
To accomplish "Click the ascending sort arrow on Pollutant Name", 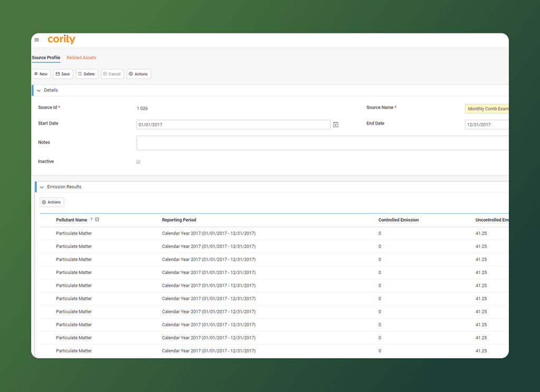I will (x=92, y=219).
